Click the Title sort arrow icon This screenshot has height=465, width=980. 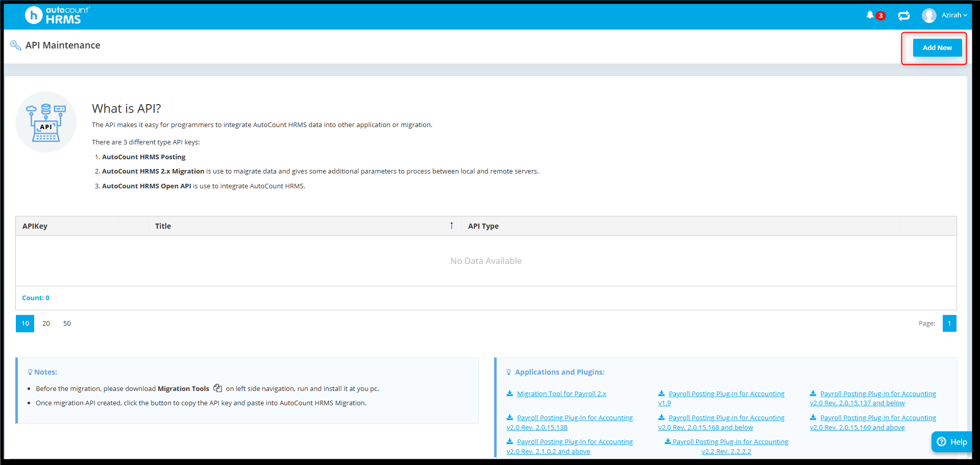click(x=451, y=226)
